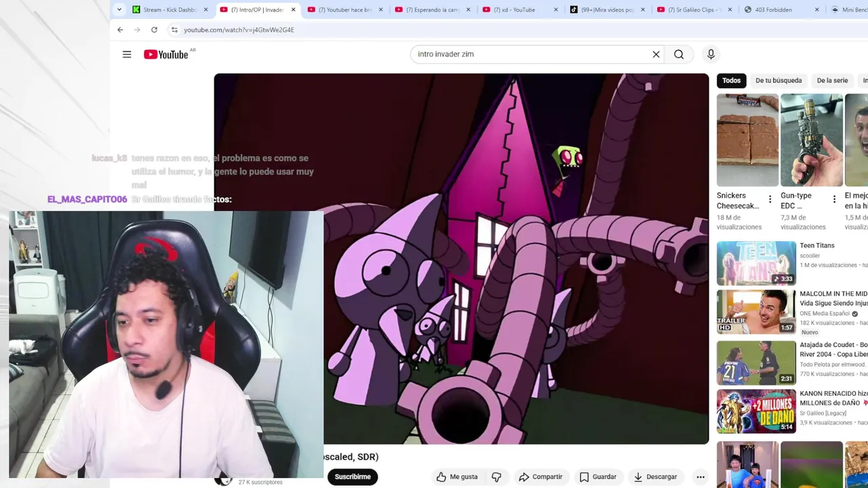Reload the page
This screenshot has width=868, height=488.
click(x=154, y=30)
